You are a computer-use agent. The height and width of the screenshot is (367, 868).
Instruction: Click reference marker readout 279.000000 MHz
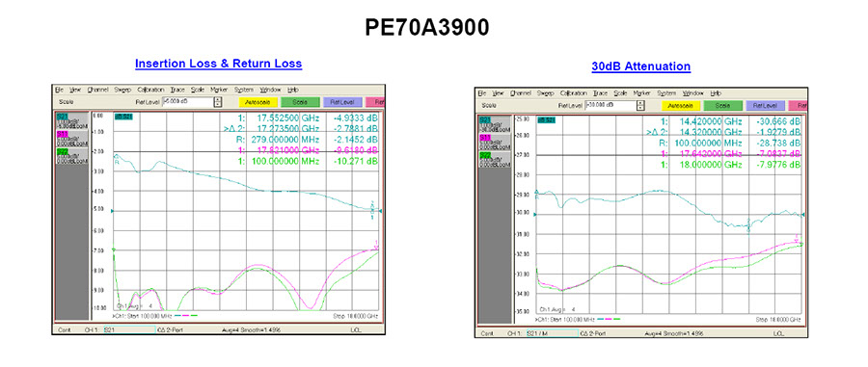click(308, 140)
